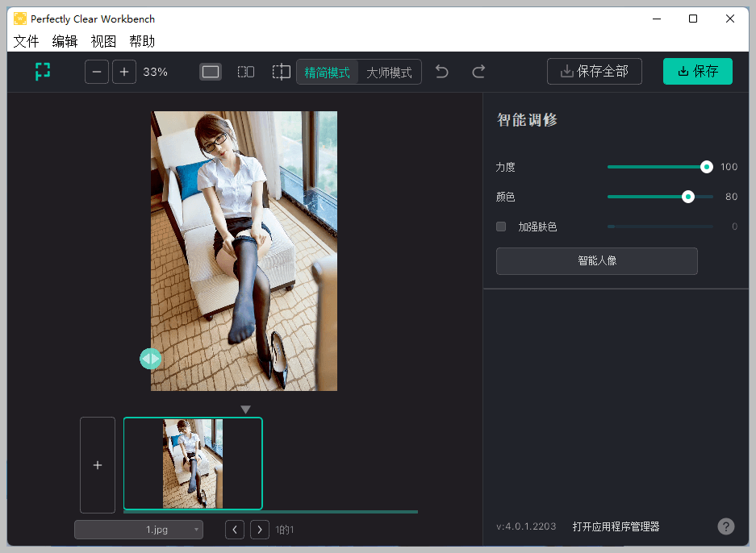Screen dimensions: 756x553
Task: Undo the last adjustment
Action: [441, 72]
